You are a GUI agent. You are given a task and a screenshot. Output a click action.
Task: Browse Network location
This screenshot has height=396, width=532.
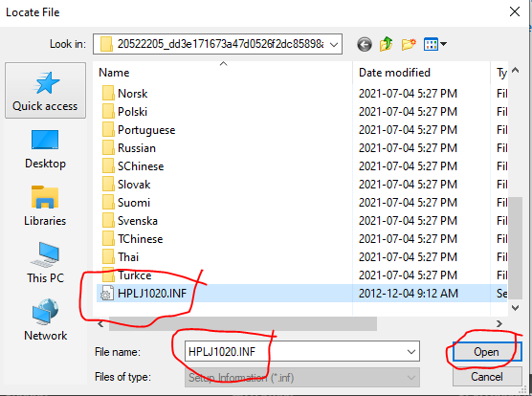click(x=45, y=320)
